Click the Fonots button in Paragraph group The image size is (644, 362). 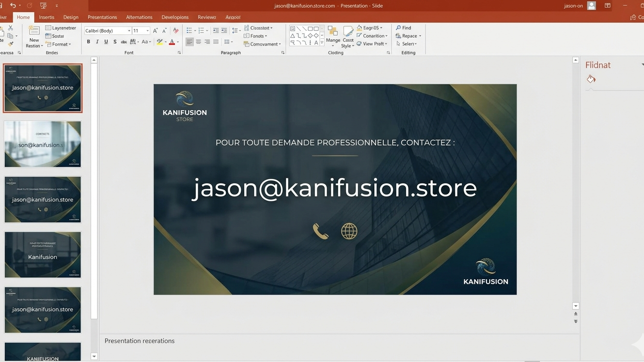pyautogui.click(x=255, y=36)
